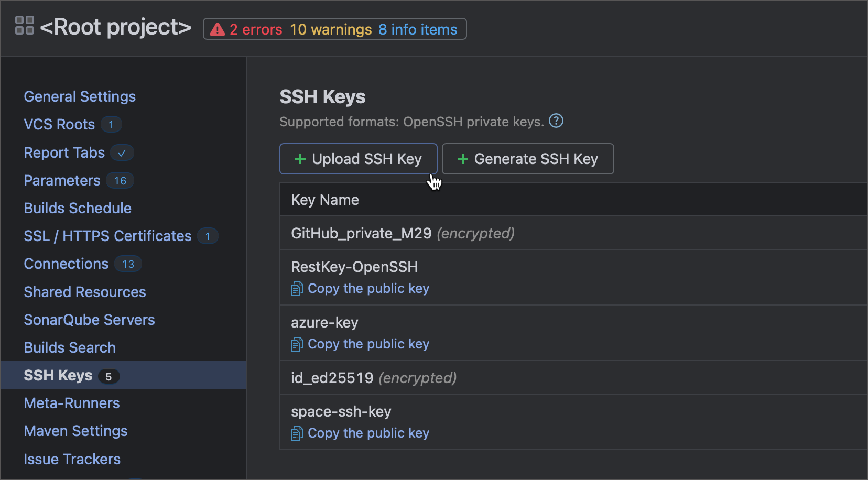This screenshot has width=868, height=480.
Task: Copy the public key for space-ssh-key
Action: click(x=368, y=433)
